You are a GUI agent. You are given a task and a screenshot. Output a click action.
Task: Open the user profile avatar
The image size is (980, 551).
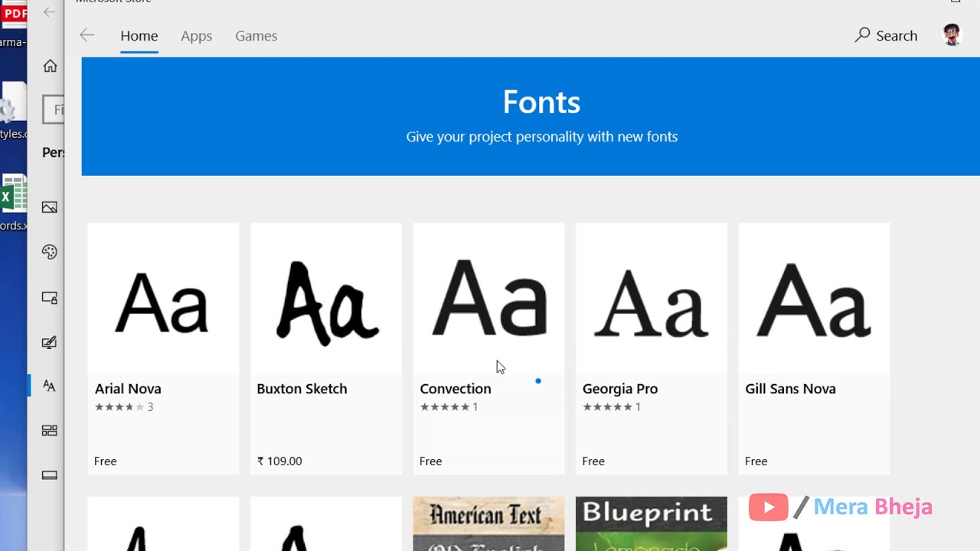pos(952,35)
